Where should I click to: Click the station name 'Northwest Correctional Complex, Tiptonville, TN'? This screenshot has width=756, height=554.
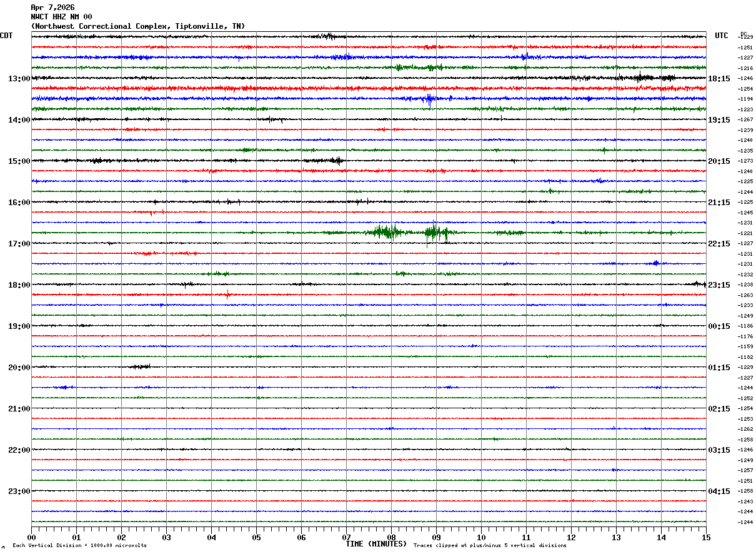click(138, 26)
